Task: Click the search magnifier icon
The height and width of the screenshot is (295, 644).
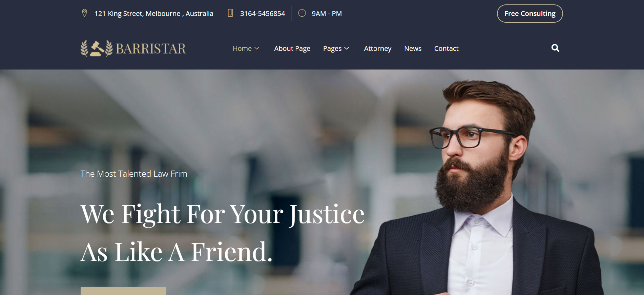Action: point(555,48)
